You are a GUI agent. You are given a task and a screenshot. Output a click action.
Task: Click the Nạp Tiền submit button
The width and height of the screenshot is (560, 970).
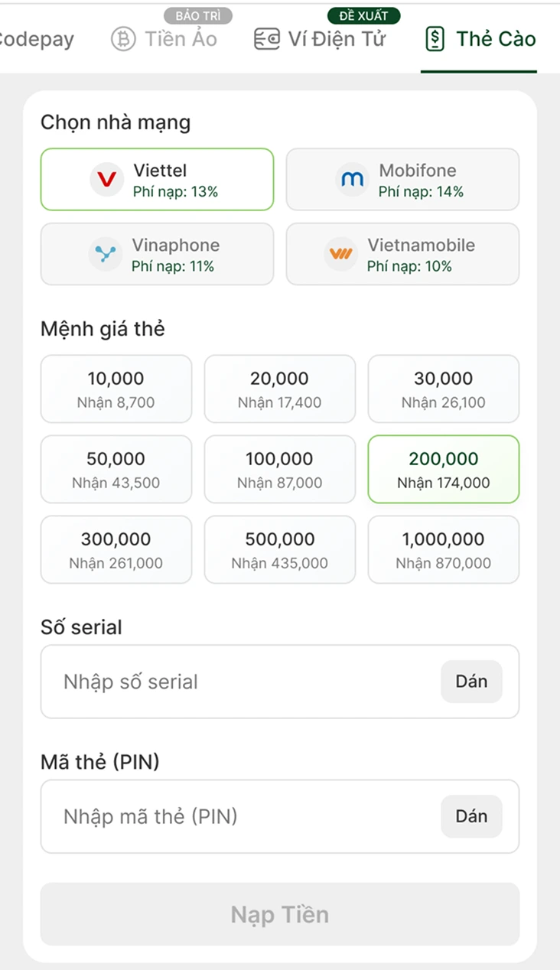tap(279, 914)
